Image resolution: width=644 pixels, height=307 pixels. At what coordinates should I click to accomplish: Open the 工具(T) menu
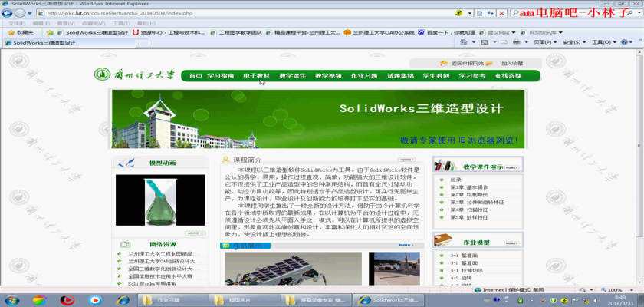tap(121, 24)
